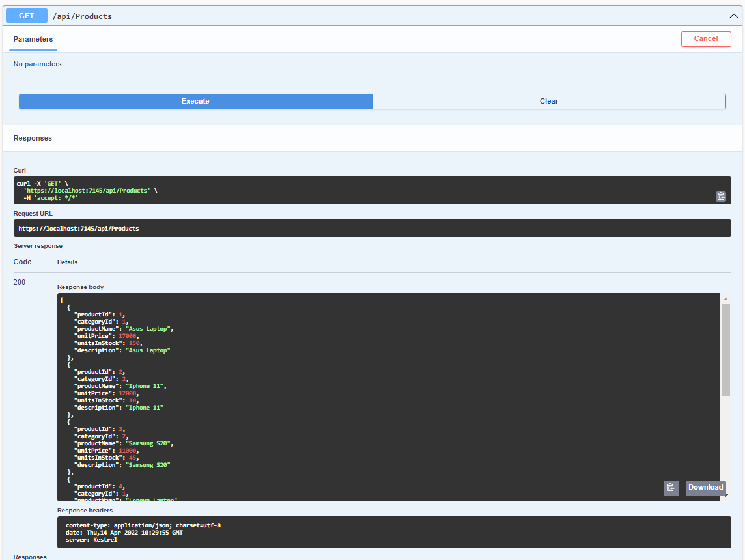The width and height of the screenshot is (745, 560).
Task: Click the No parameters text area
Action: click(37, 63)
